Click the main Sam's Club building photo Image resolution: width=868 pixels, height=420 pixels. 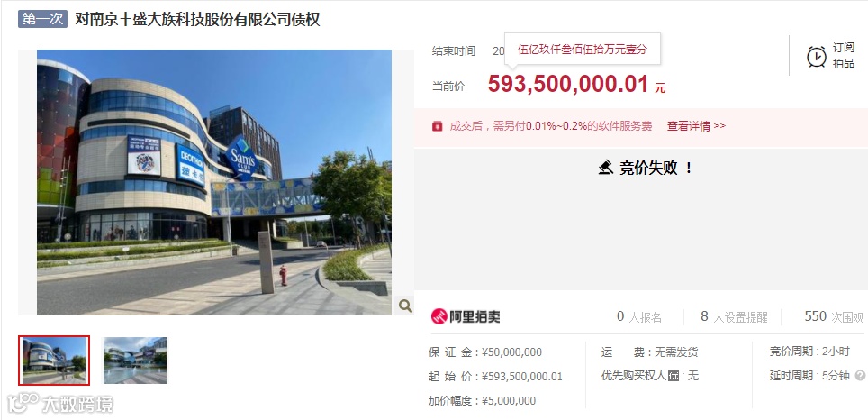tap(214, 182)
